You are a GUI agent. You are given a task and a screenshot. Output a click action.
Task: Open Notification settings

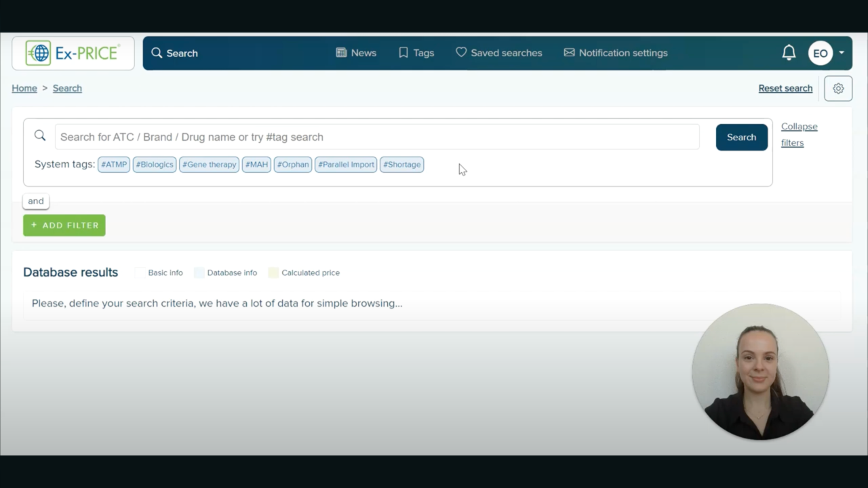[616, 53]
